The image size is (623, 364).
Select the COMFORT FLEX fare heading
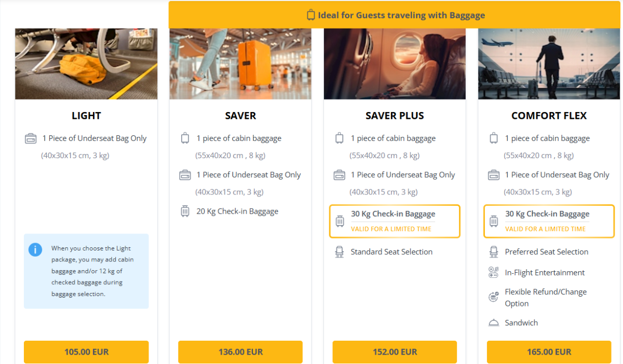[x=549, y=116]
